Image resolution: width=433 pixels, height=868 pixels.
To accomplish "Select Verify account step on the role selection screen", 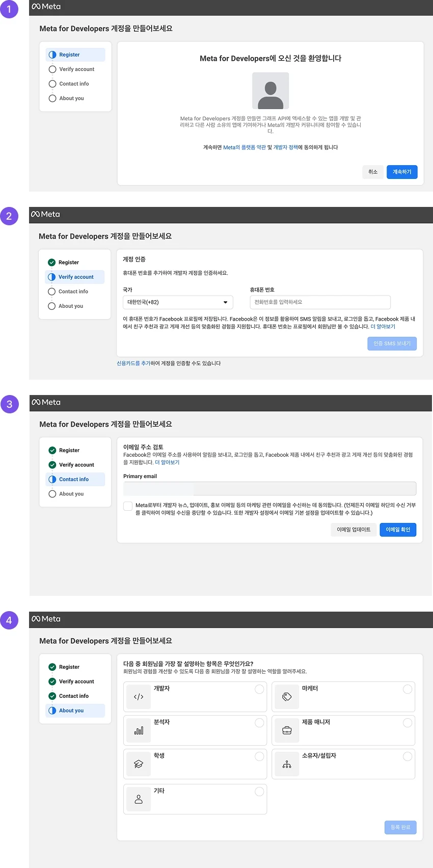I will coord(75,681).
